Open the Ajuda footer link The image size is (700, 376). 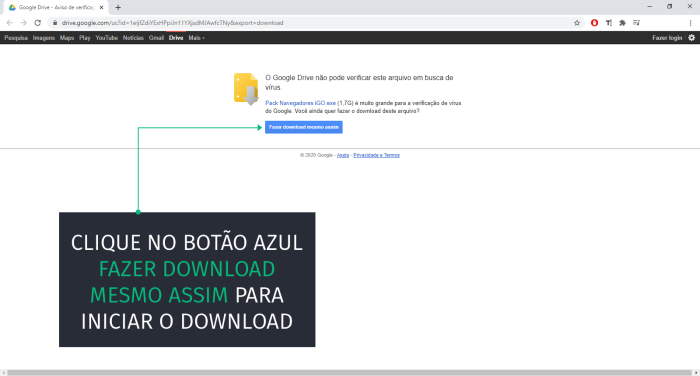pyautogui.click(x=343, y=155)
